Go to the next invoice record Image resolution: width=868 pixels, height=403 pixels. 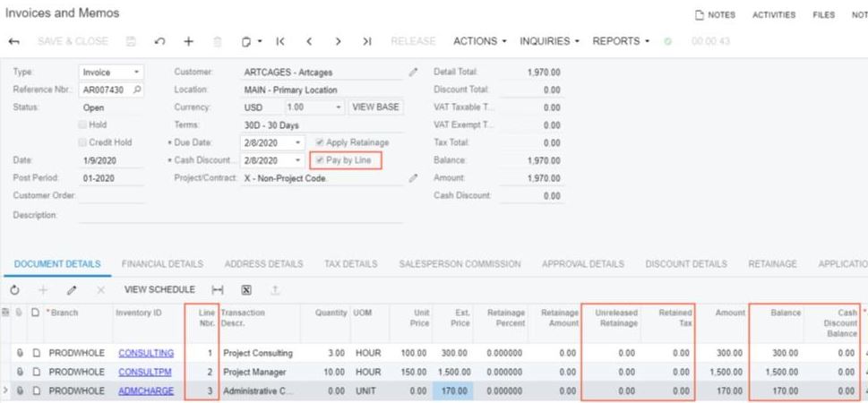(339, 41)
